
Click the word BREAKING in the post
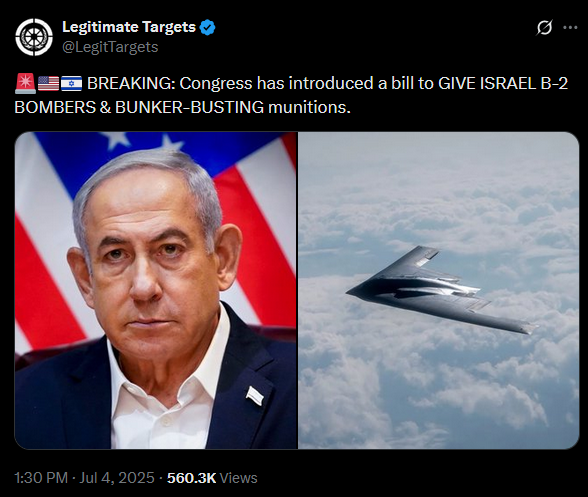pyautogui.click(x=131, y=83)
